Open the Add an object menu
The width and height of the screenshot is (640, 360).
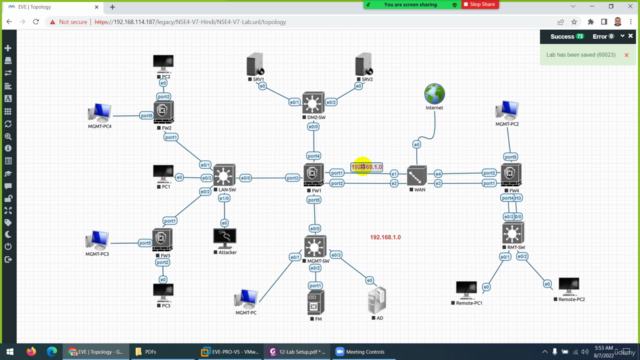(8, 48)
